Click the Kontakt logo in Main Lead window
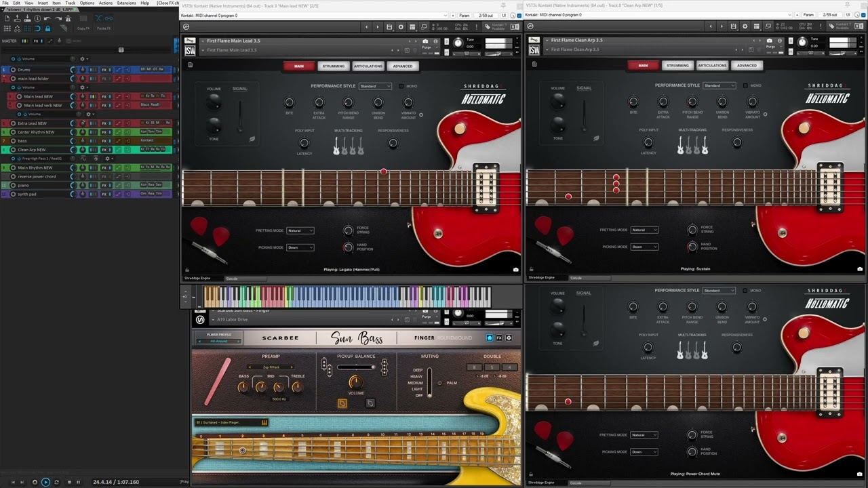The image size is (868, 488). pyautogui.click(x=186, y=27)
